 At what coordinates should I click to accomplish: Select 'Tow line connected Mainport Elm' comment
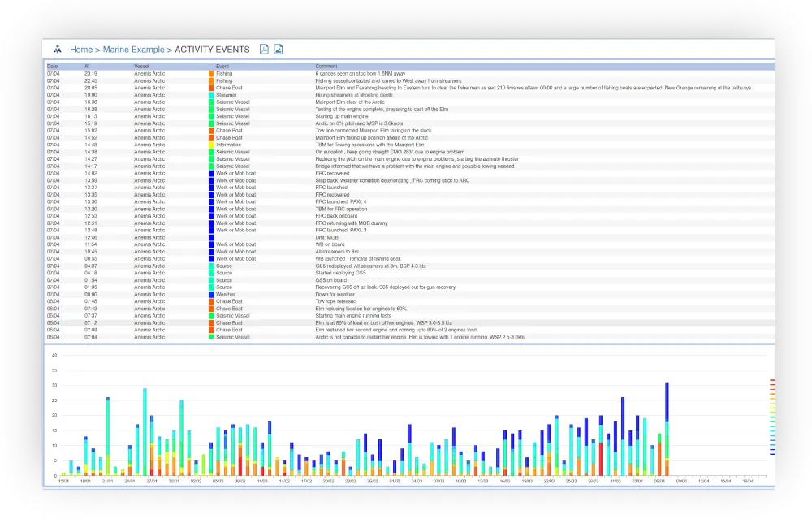(374, 131)
